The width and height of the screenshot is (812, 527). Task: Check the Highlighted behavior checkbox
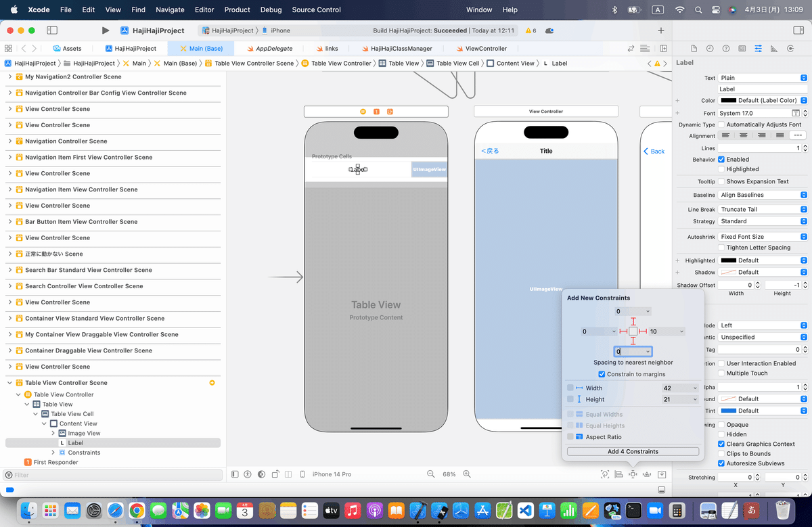(x=721, y=169)
